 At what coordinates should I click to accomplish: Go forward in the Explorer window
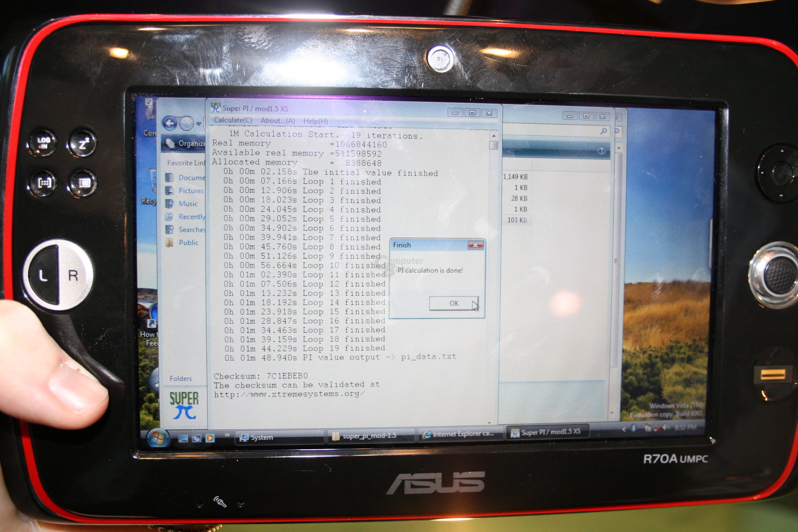pos(186,123)
